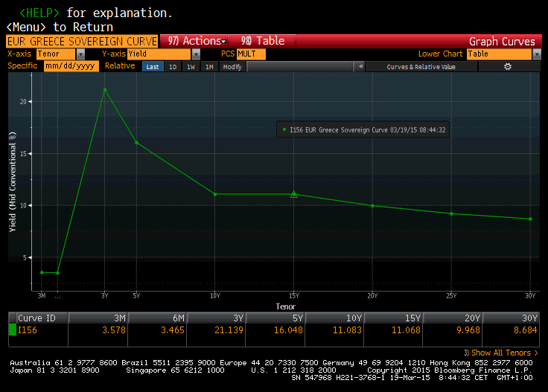
Task: Click the 20Y yield value 9.968
Action: [x=468, y=330]
